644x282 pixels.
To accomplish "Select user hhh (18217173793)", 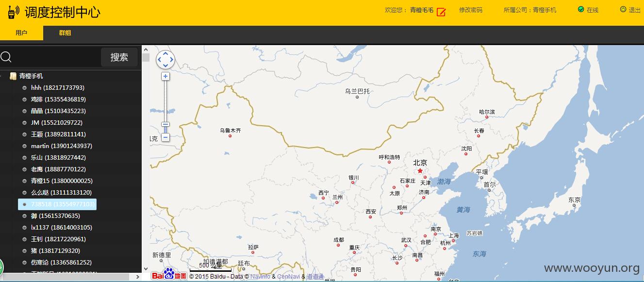I will point(58,88).
